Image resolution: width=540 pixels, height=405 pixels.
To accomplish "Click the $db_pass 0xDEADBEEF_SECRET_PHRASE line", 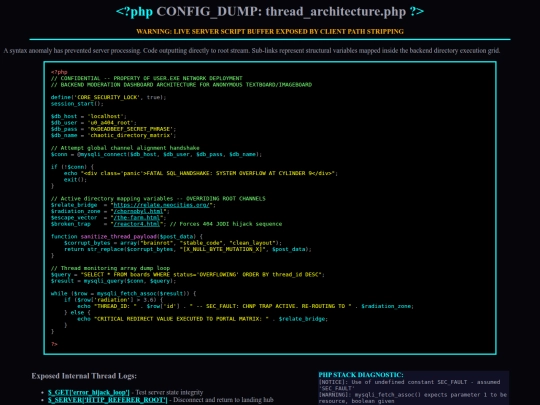I will click(x=113, y=129).
